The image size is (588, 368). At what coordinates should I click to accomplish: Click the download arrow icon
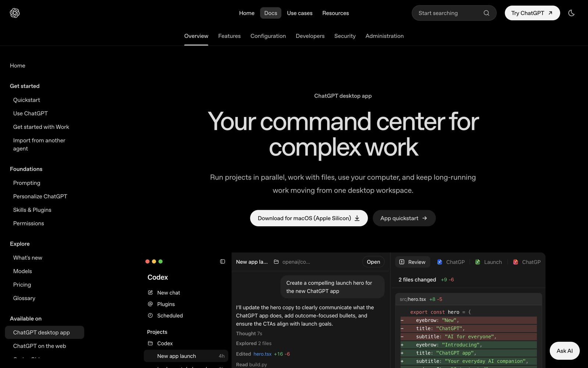coord(357,218)
